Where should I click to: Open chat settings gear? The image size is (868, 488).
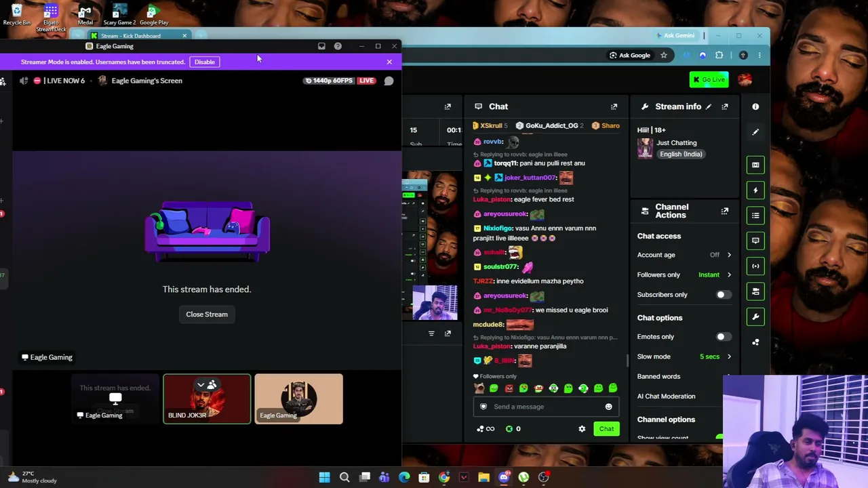click(582, 429)
